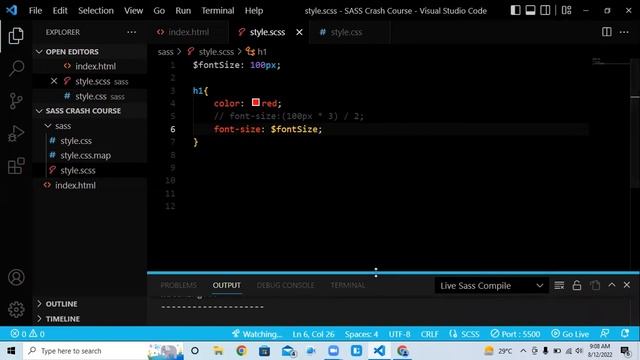Open Explorer views and more actions
This screenshot has width=640, height=360.
click(x=131, y=32)
